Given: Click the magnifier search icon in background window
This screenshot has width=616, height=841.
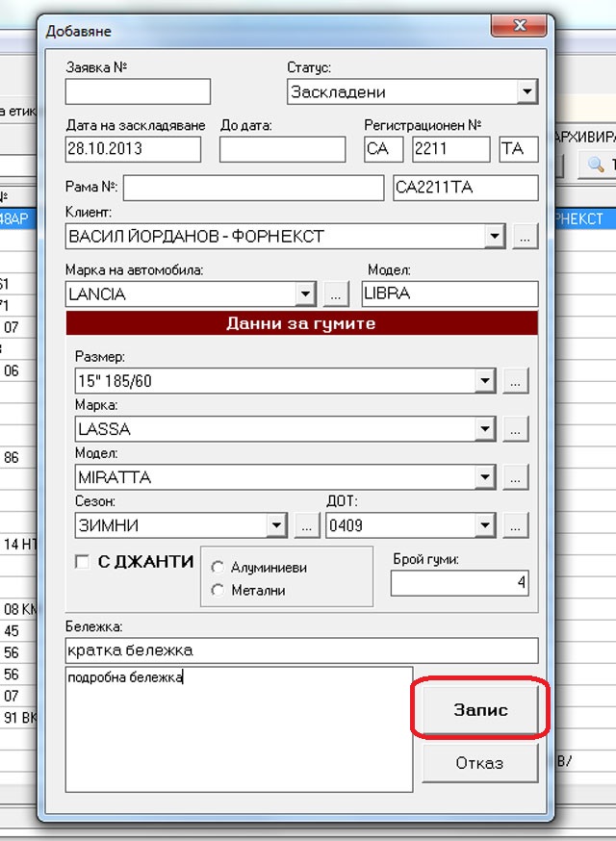Looking at the screenshot, I should point(596,165).
